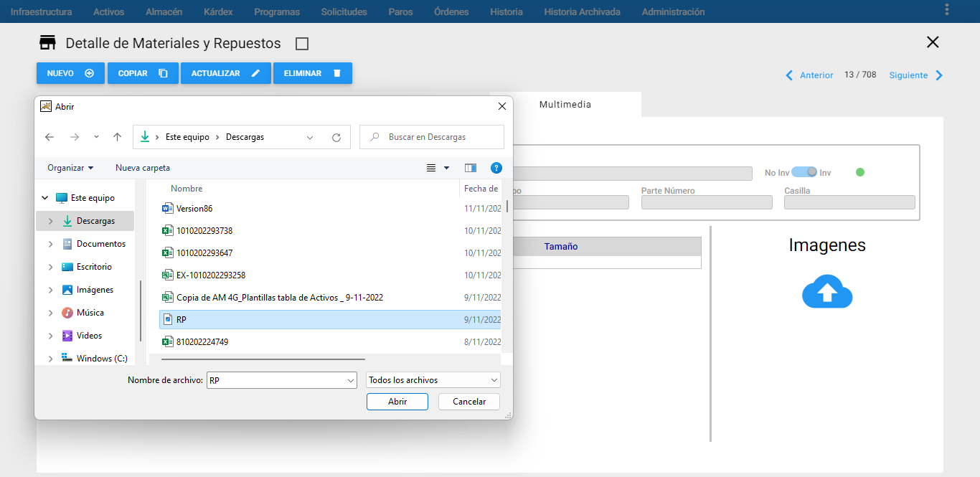Collapse the Este equipo tree node
The image size is (980, 477).
(x=45, y=198)
